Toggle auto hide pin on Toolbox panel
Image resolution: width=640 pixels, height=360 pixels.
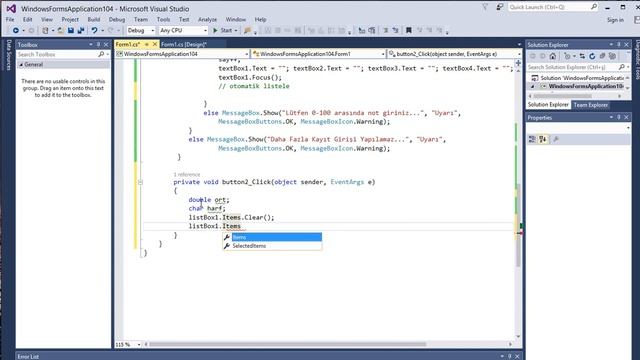(x=98, y=44)
